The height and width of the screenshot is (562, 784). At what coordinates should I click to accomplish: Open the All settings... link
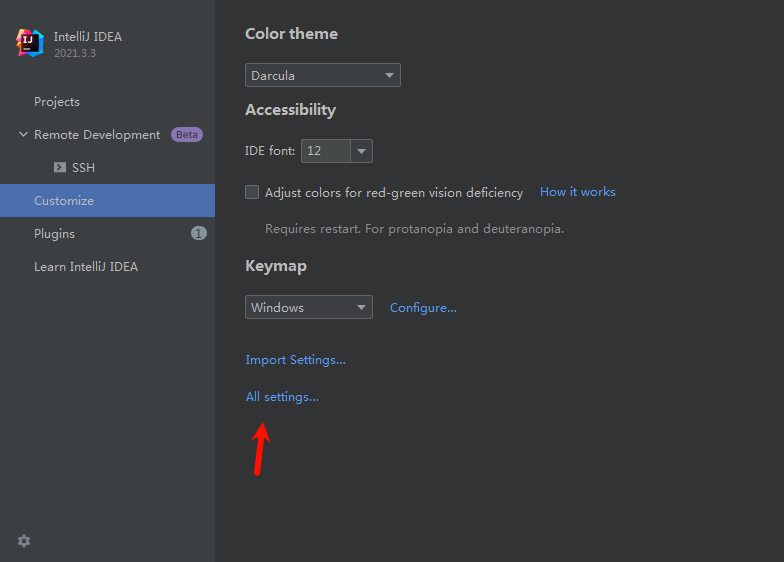pos(282,397)
